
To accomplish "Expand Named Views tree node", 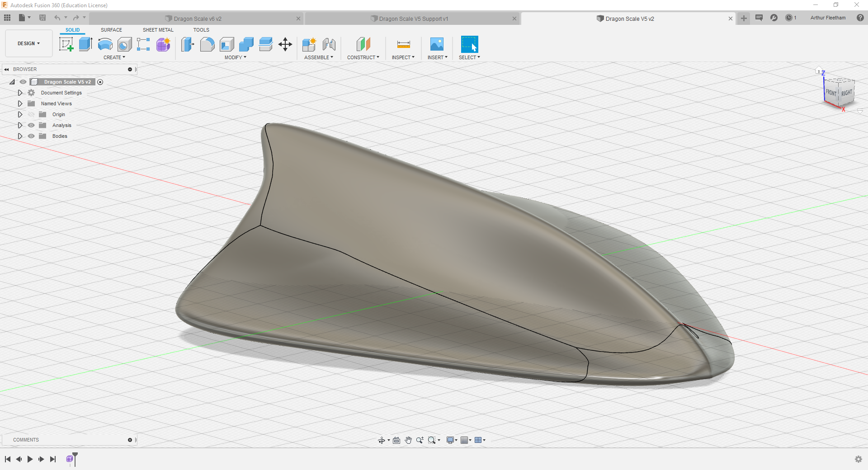I will 20,103.
